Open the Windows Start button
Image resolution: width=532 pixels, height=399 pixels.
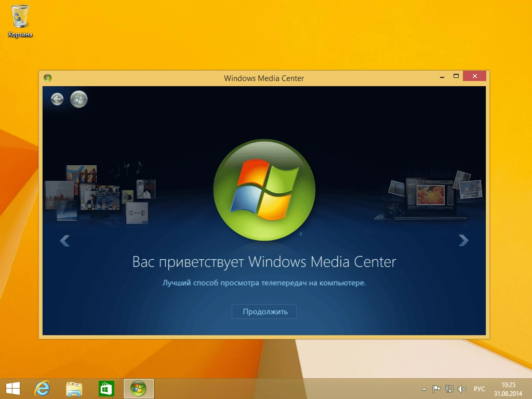point(13,389)
